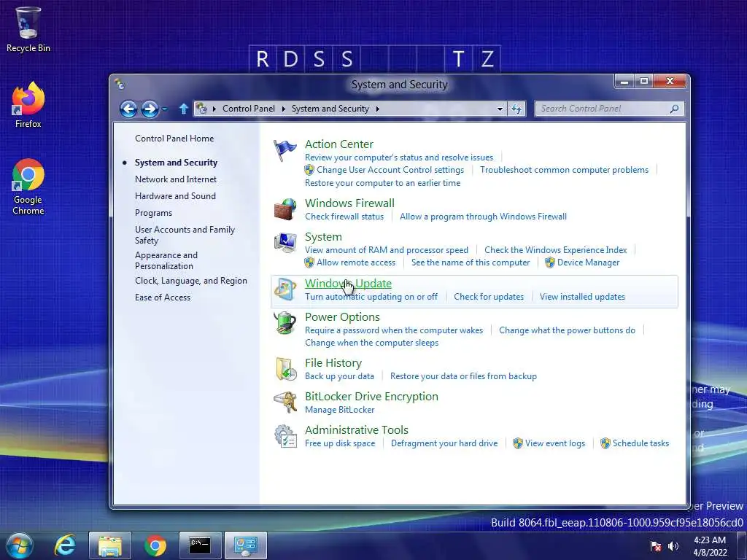This screenshot has width=747, height=560.
Task: Click the Windows Update icon
Action: coord(285,289)
